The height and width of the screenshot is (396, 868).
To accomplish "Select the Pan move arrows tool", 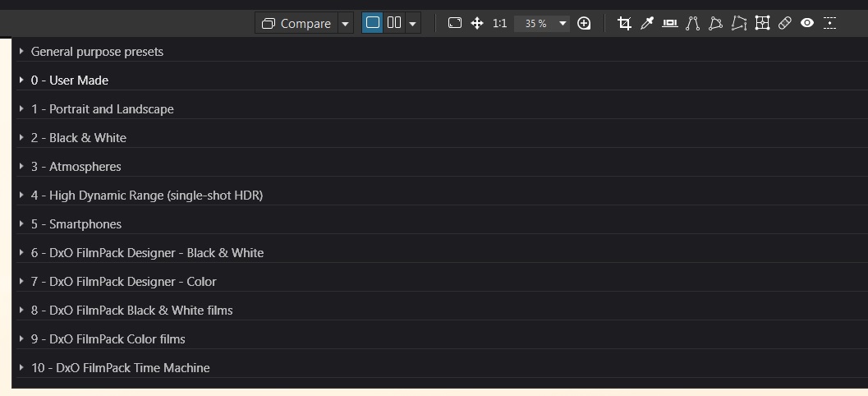I will point(477,23).
